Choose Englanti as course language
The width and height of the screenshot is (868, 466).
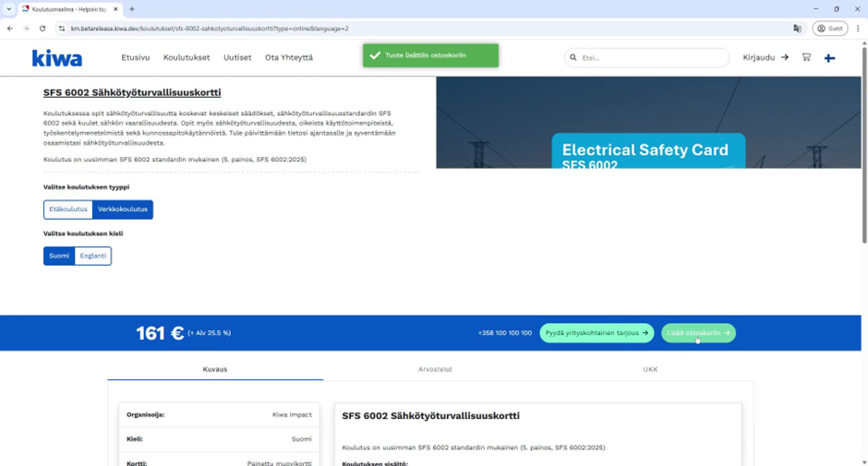coord(93,256)
